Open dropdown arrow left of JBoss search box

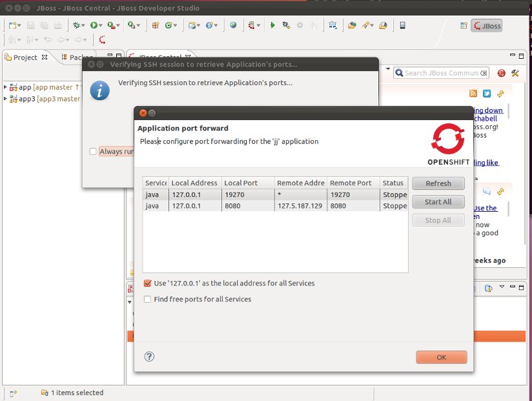[x=388, y=69]
